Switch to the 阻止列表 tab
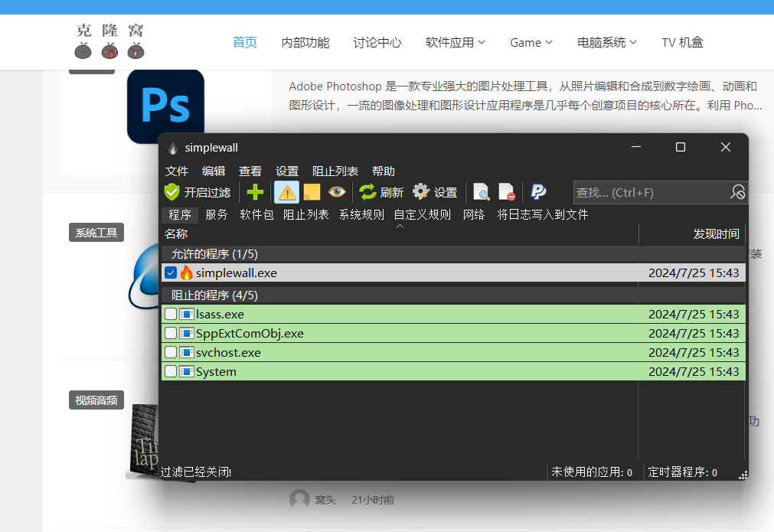Screen dimensions: 774x532 (x=306, y=214)
